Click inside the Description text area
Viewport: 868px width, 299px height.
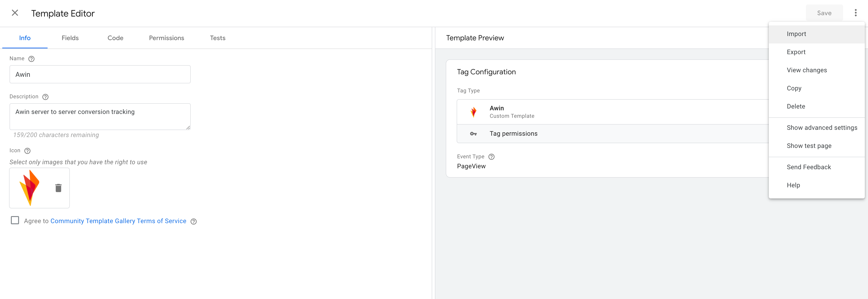coord(100,117)
